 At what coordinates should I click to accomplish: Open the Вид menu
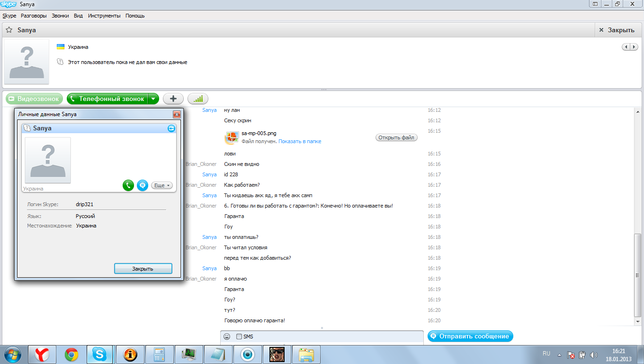[x=78, y=16]
